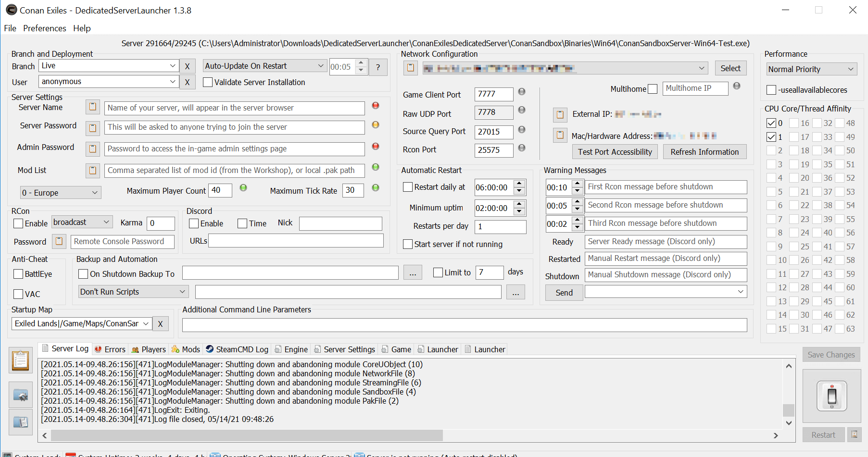Click the clipboard icon next to Mod List
This screenshot has width=868, height=457.
click(93, 170)
